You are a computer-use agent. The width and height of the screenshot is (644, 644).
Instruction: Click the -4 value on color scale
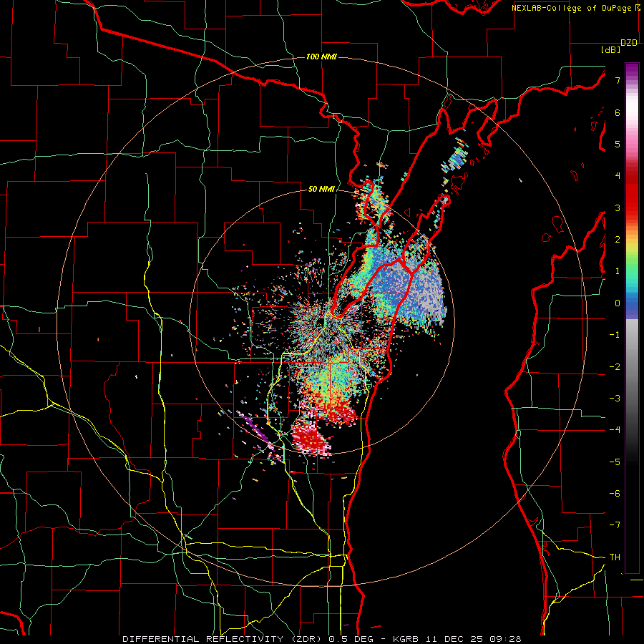615,429
